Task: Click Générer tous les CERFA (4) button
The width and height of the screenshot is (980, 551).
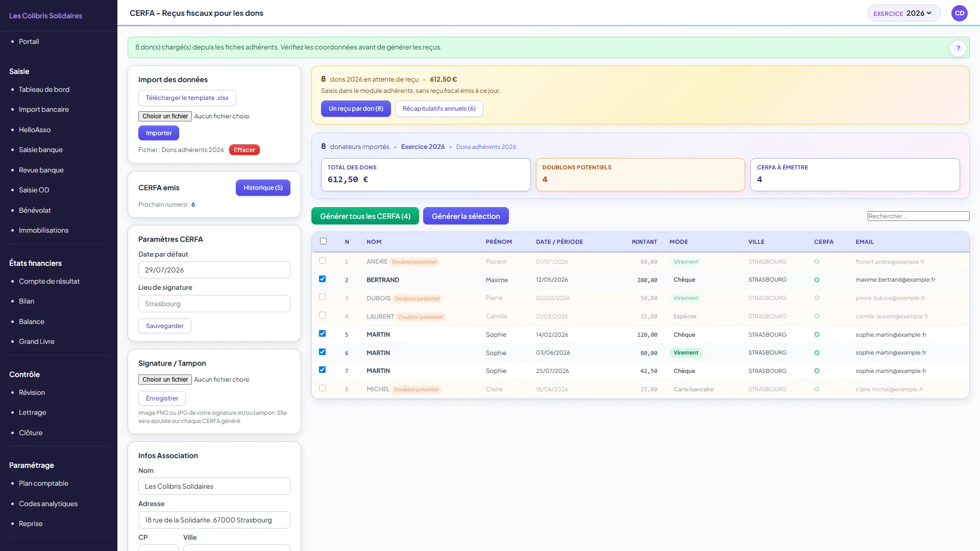Action: pos(365,216)
